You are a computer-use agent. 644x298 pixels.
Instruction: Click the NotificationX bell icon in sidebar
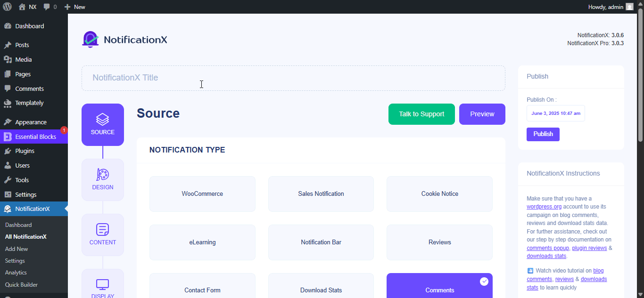pyautogui.click(x=8, y=209)
